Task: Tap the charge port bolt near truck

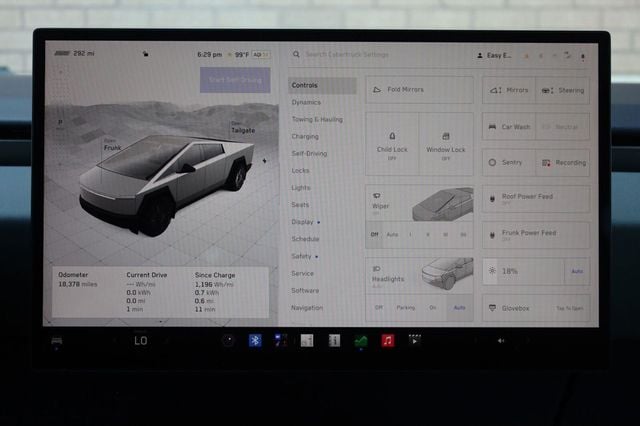Action: click(x=264, y=161)
